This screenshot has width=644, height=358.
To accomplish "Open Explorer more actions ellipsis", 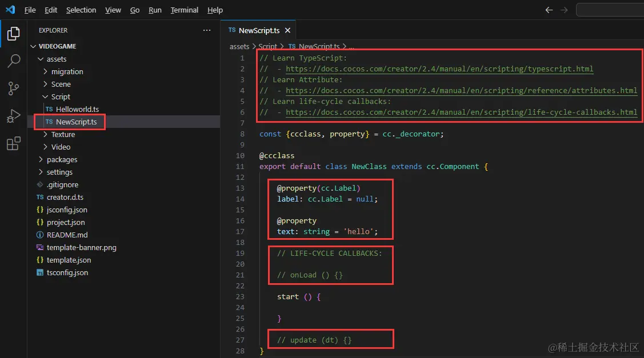I will [207, 30].
